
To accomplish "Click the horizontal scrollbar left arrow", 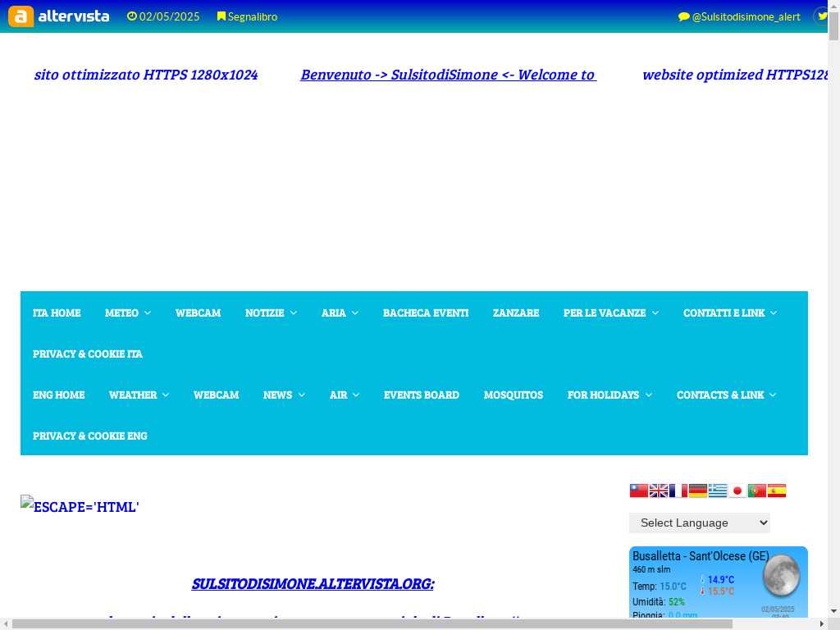I will pos(6,623).
